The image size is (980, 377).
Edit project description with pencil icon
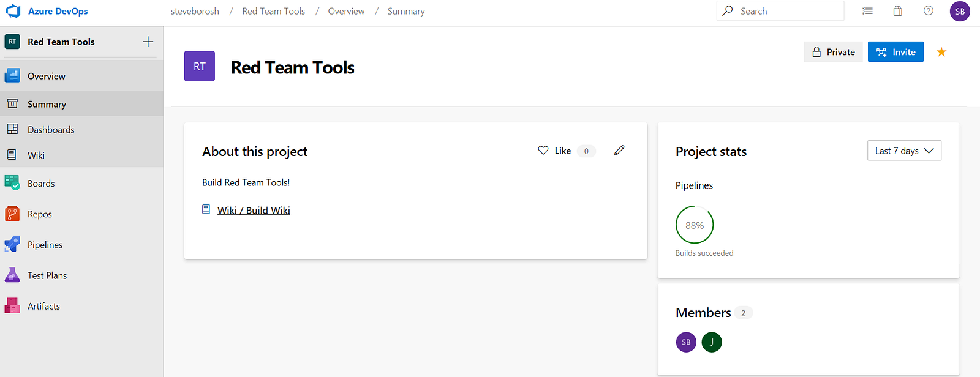coord(619,151)
